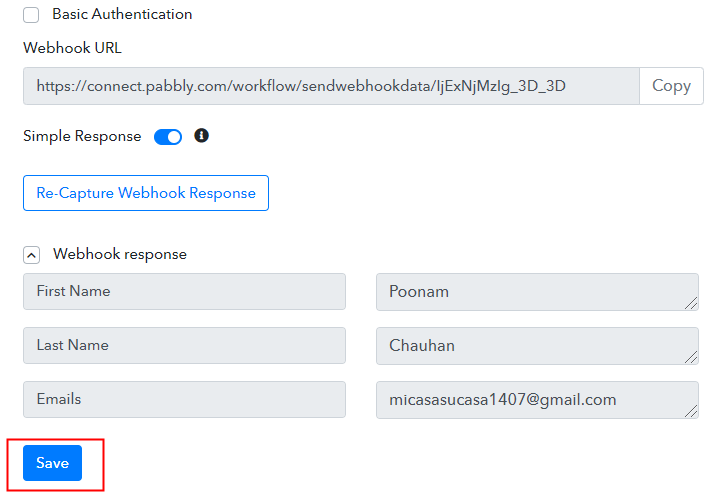
Task: Turn off the Simple Response toggle
Action: 168,137
